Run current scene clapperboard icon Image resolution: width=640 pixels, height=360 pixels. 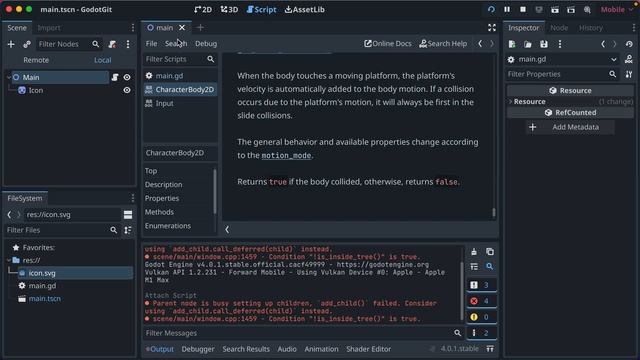(555, 9)
